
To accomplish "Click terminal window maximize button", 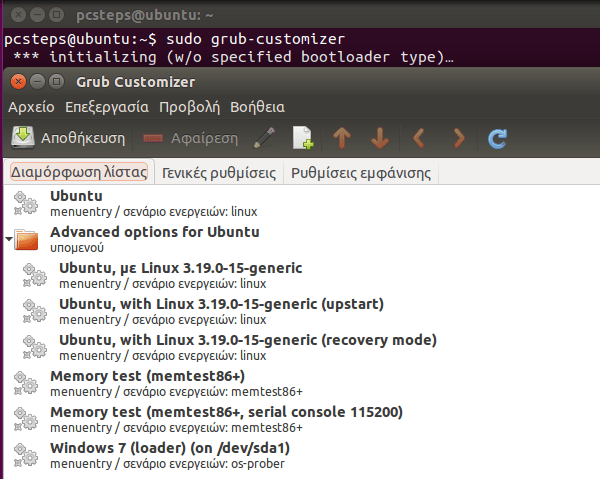I will 57,15.
